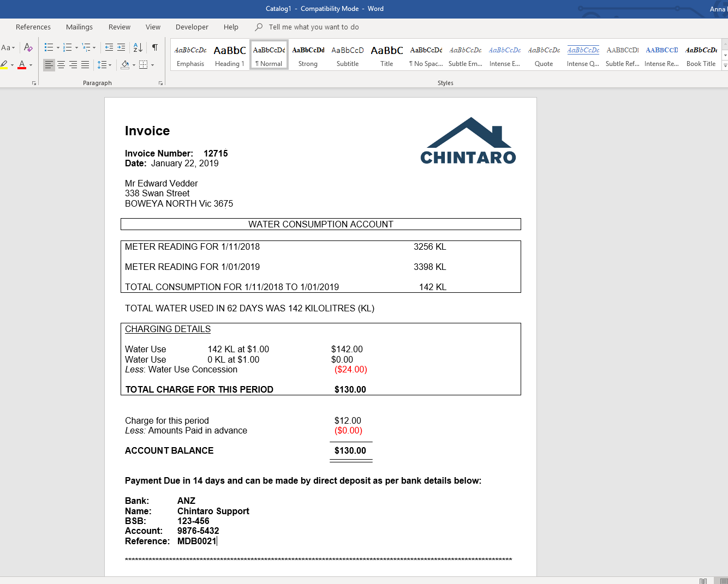728x584 pixels.
Task: Apply bullet list formatting
Action: 49,47
